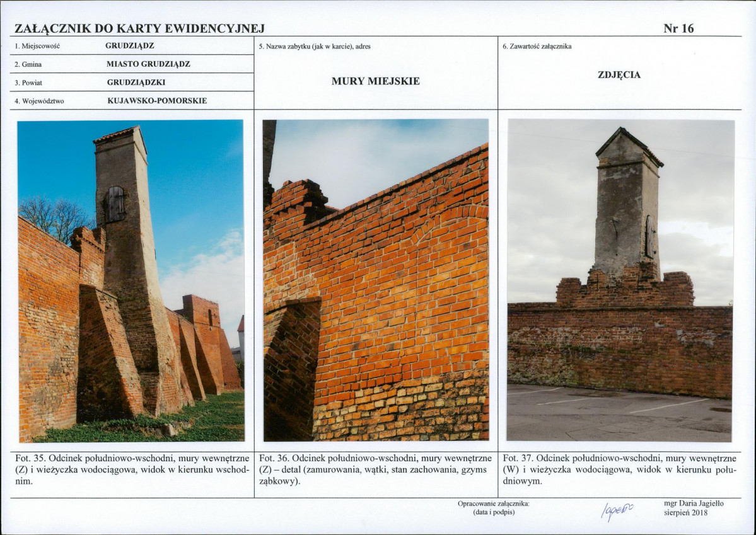The height and width of the screenshot is (535, 756).
Task: Click the title 'ZAŁĄCZNIK DO KARTY EWIDENCYJNEJ'
Action: click(139, 29)
